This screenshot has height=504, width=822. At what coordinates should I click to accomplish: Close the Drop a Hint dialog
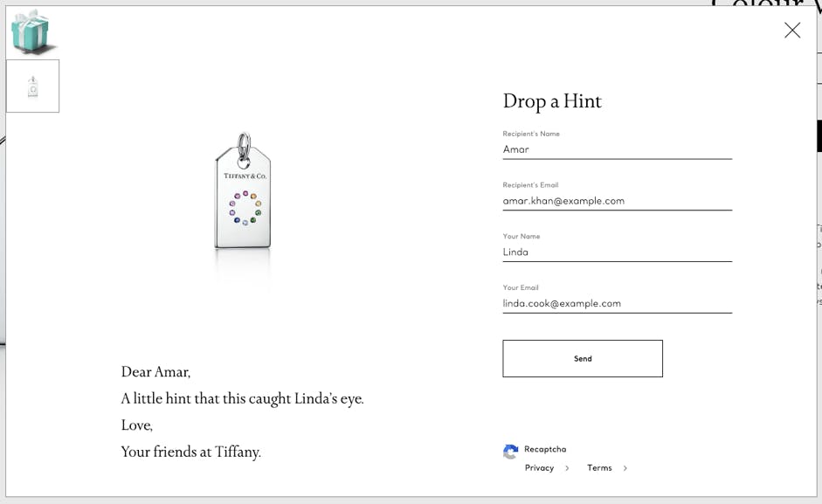point(791,31)
